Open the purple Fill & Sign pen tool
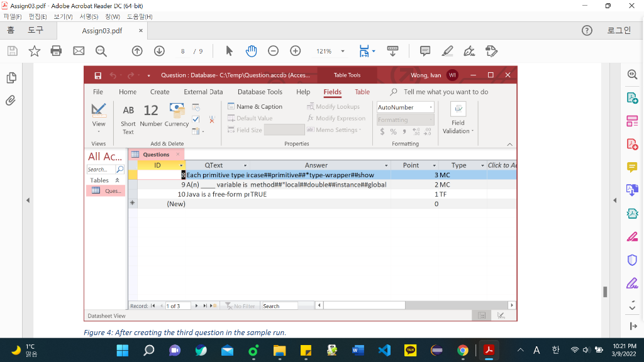This screenshot has width=644, height=362. point(633,283)
